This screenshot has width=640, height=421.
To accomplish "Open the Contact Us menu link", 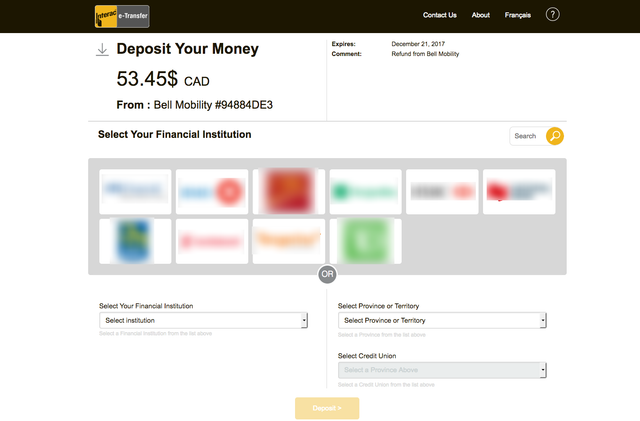I will (440, 15).
